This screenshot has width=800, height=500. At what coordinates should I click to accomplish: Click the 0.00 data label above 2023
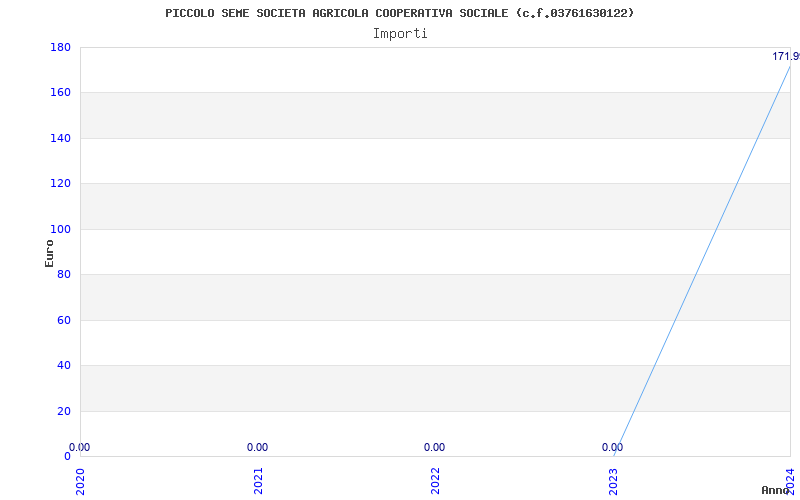click(x=612, y=447)
